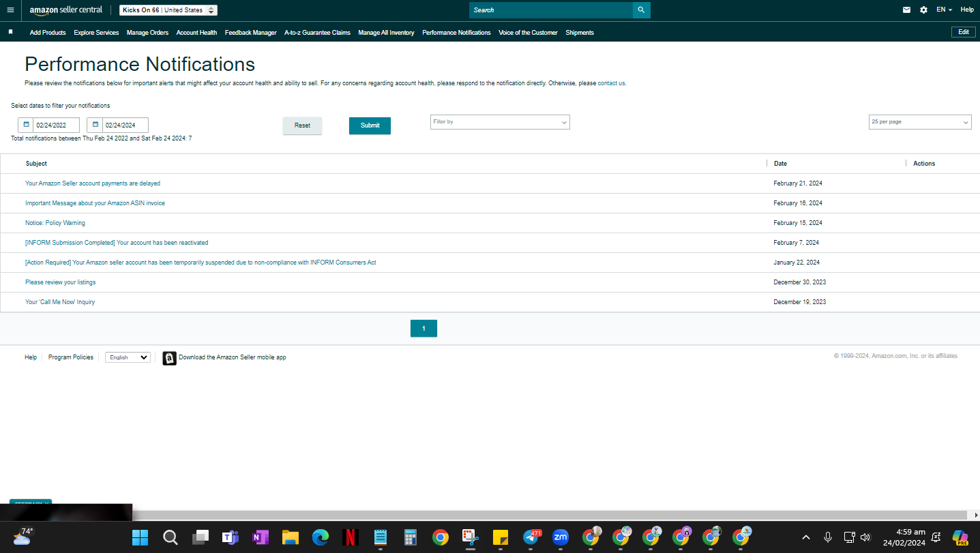Click the horizontal scrollbar at page bottom
This screenshot has width=980, height=553.
[x=550, y=515]
